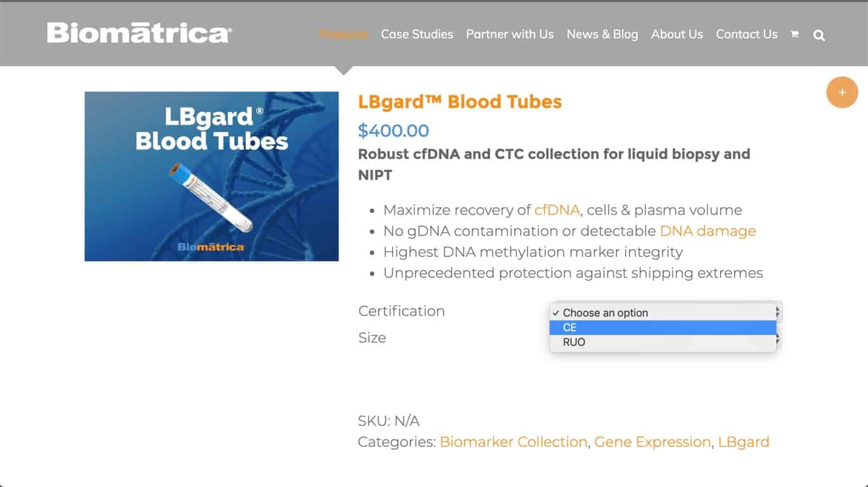Open Contact Us in navigation
The width and height of the screenshot is (868, 487).
[x=747, y=34]
